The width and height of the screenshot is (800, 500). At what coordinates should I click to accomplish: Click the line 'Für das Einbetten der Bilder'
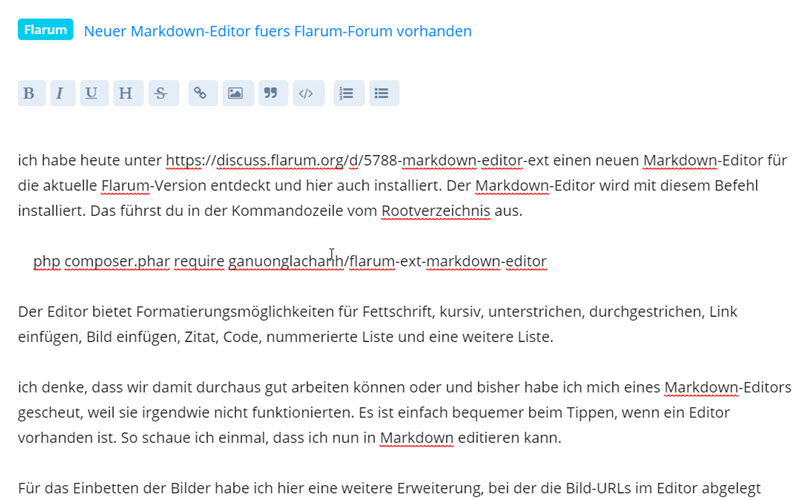pos(389,488)
